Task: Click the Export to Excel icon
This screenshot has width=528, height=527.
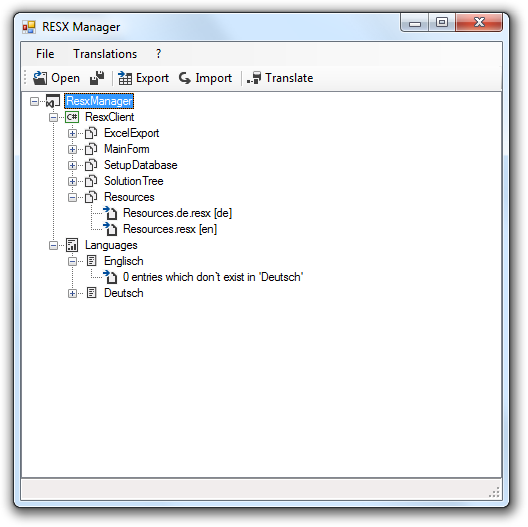Action: [x=125, y=78]
